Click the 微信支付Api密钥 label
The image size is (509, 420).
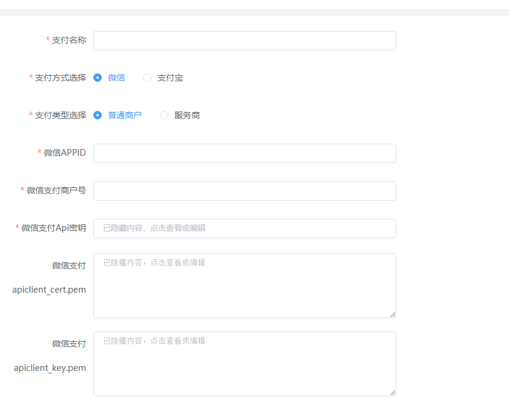click(x=53, y=228)
